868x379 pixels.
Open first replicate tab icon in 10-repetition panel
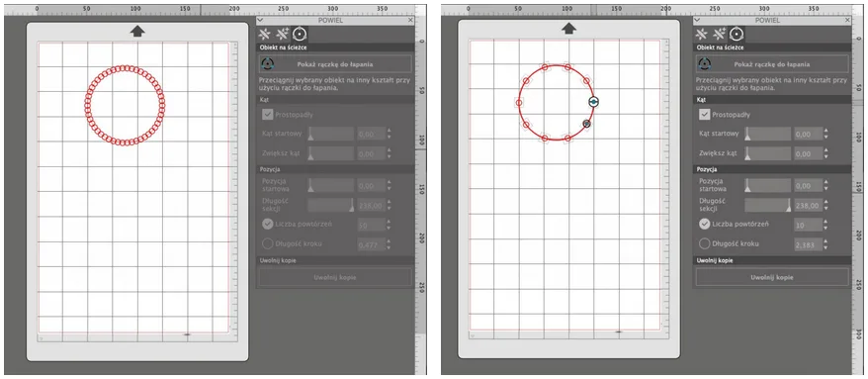(x=701, y=35)
